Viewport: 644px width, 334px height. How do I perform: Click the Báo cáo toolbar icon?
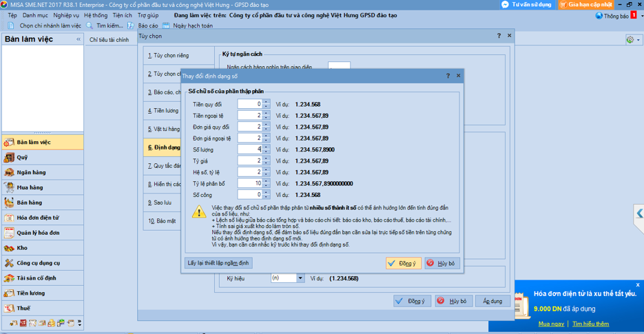tap(131, 25)
